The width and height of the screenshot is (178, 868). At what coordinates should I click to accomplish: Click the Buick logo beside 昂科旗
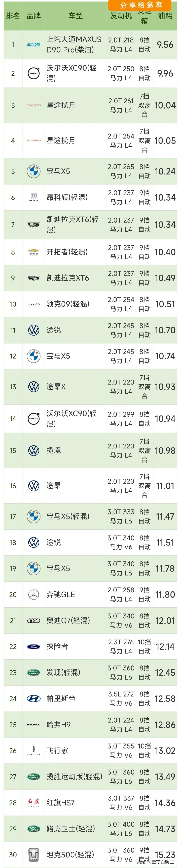33,197
